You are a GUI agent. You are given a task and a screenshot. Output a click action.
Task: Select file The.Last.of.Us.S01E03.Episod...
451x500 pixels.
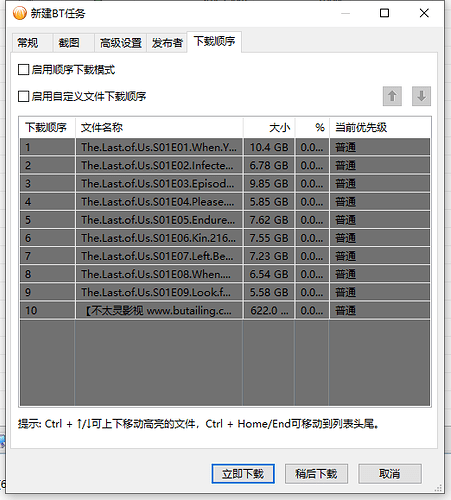pyautogui.click(x=159, y=183)
